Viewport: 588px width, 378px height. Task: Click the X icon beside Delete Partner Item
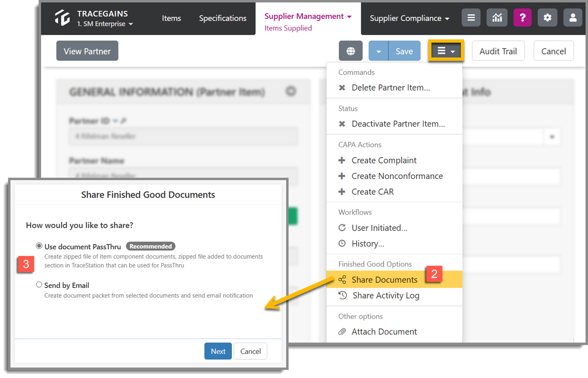(342, 88)
